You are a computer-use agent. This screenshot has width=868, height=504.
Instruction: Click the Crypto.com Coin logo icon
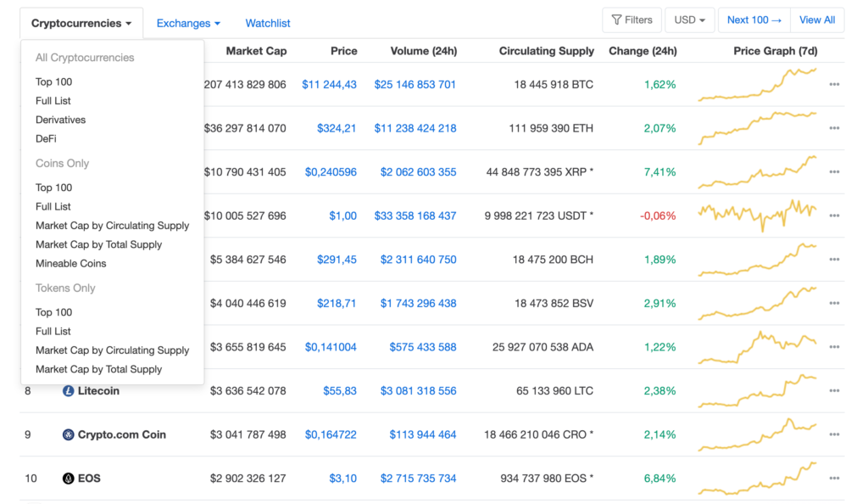[x=68, y=434]
